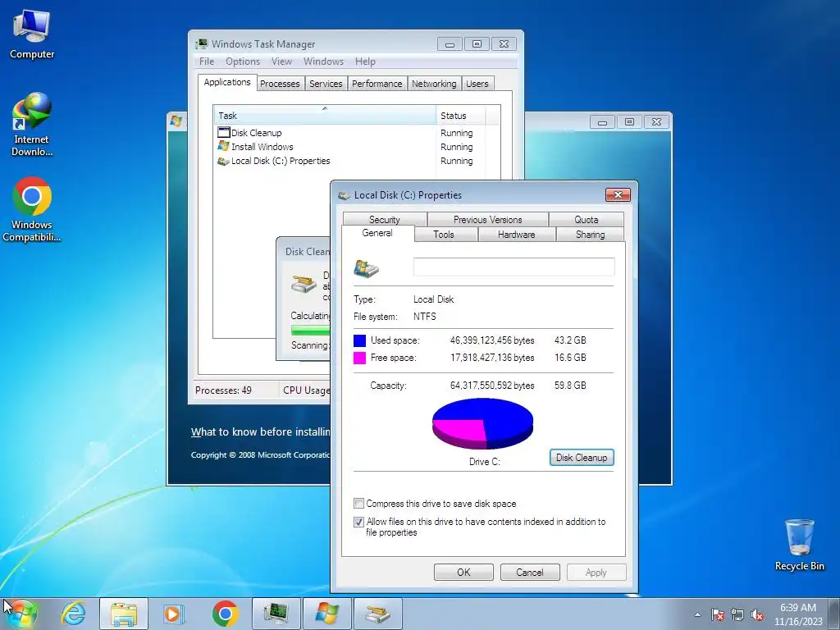Click the Apply button
The width and height of the screenshot is (840, 630).
pos(596,572)
